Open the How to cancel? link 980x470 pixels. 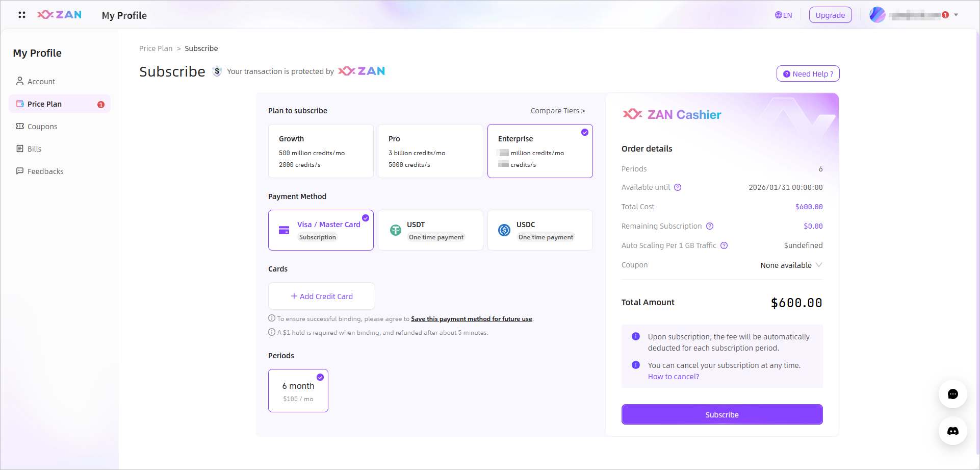674,377
